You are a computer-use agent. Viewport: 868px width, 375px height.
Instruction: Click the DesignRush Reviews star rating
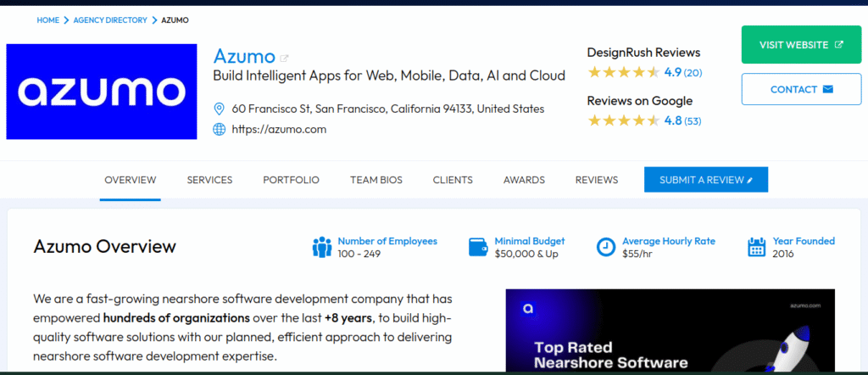coord(623,72)
